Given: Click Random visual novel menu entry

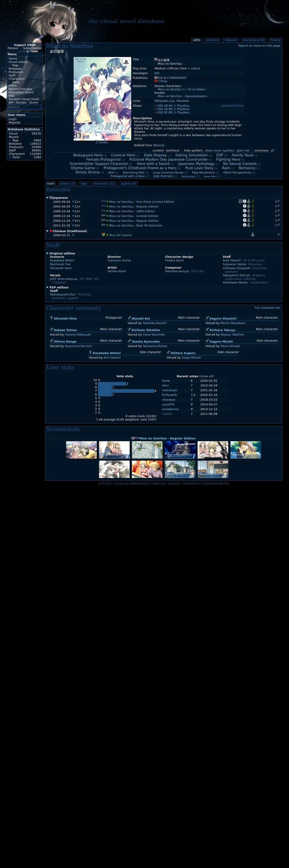Looking at the screenshot, I should [x=24, y=99].
